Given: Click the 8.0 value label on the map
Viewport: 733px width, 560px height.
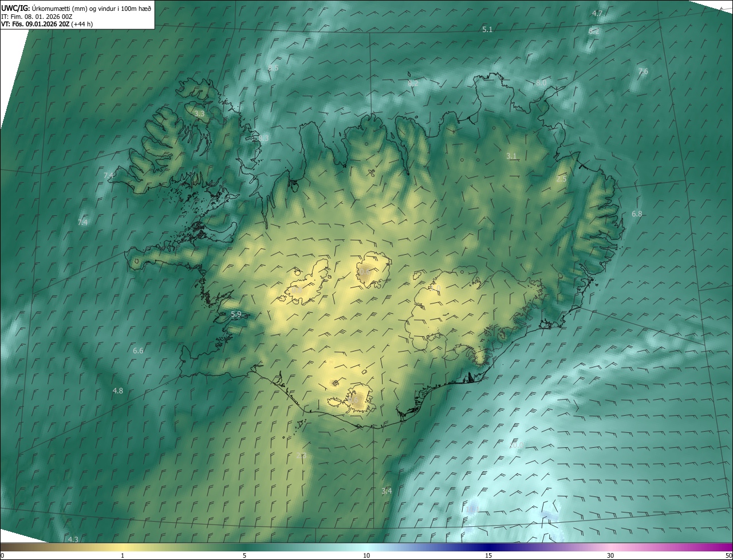Looking at the screenshot, I should coord(541,83).
